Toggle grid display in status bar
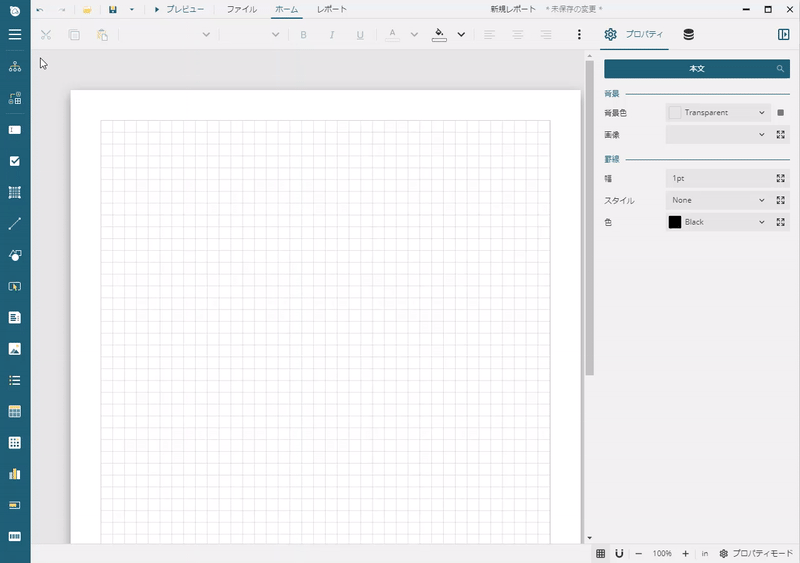 601,553
